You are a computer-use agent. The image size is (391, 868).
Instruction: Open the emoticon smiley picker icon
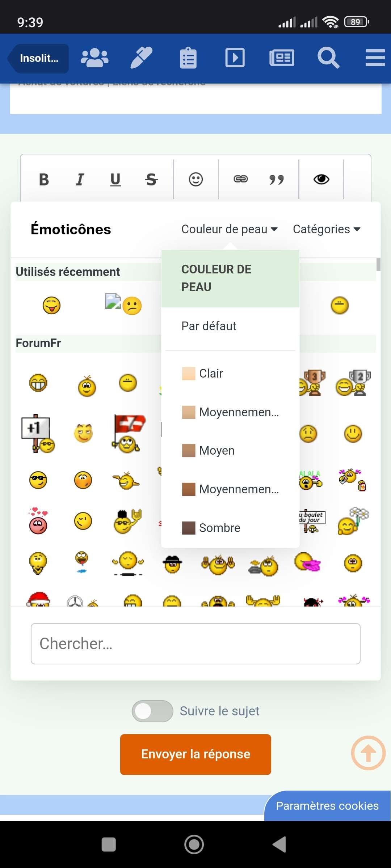point(196,179)
